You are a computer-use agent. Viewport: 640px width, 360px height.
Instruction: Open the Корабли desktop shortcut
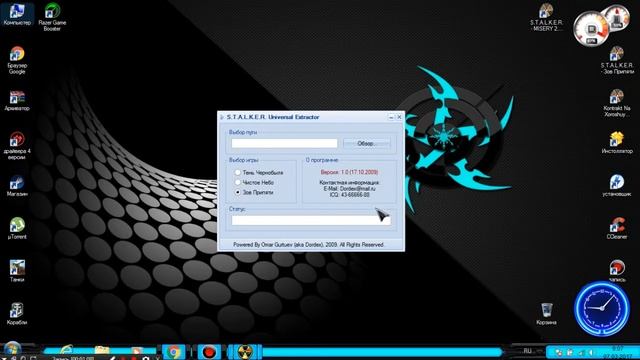point(17,314)
